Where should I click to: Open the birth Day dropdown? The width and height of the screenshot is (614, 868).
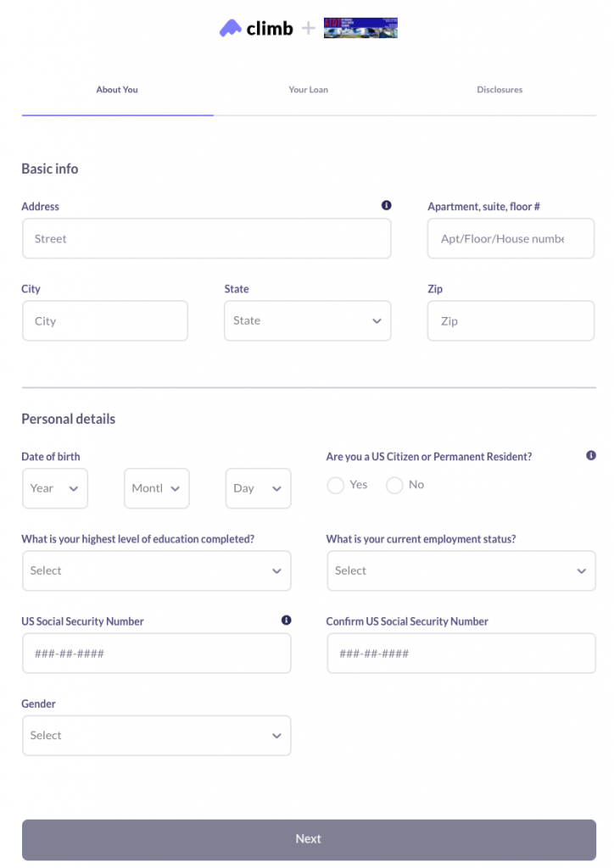pyautogui.click(x=258, y=488)
